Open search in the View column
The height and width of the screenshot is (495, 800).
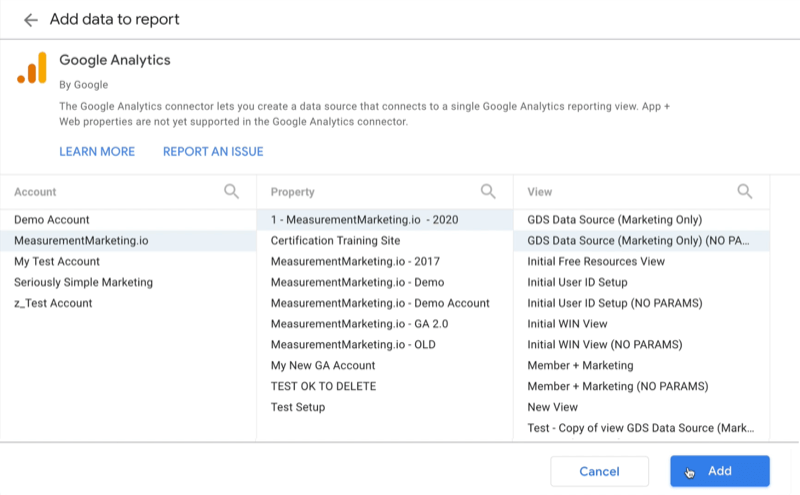pyautogui.click(x=744, y=191)
